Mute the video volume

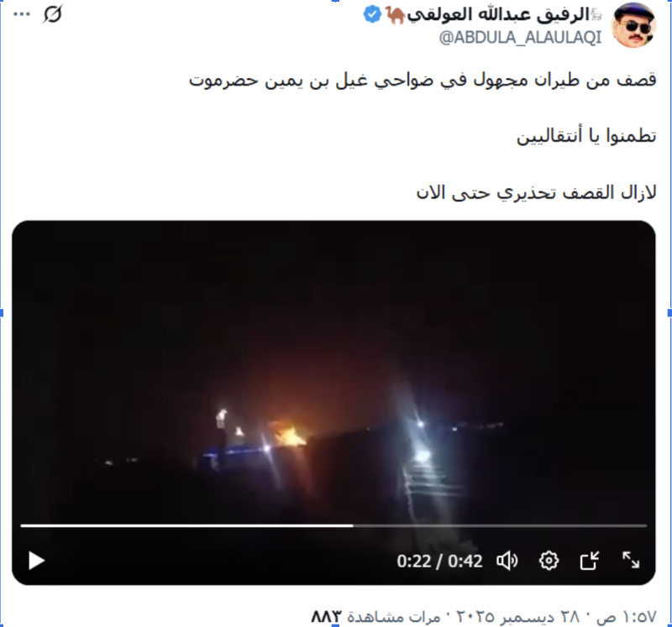(x=507, y=561)
